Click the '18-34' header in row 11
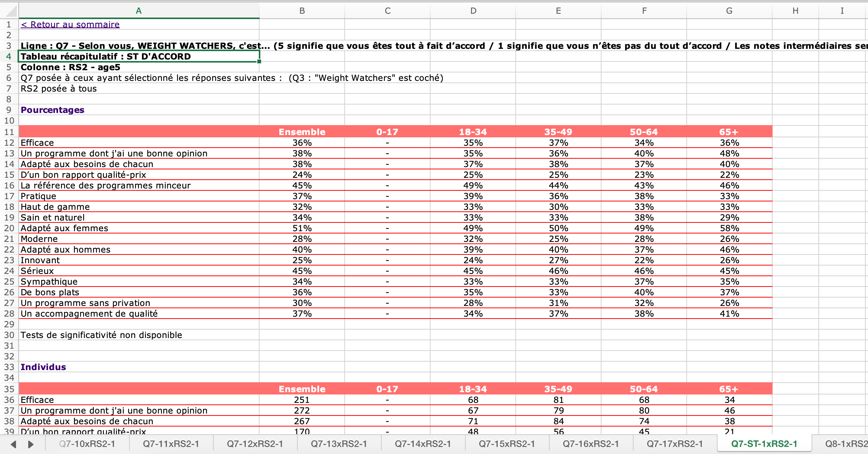This screenshot has width=868, height=454. tap(473, 132)
